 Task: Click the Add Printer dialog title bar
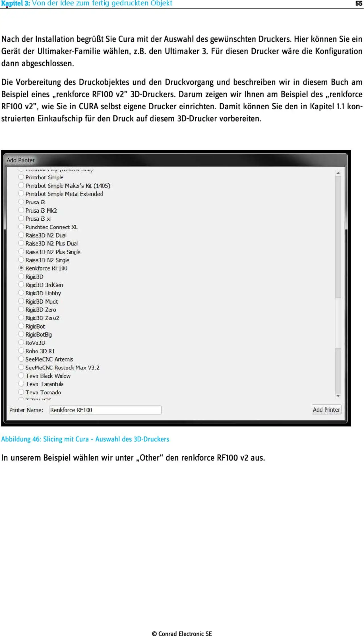point(175,160)
